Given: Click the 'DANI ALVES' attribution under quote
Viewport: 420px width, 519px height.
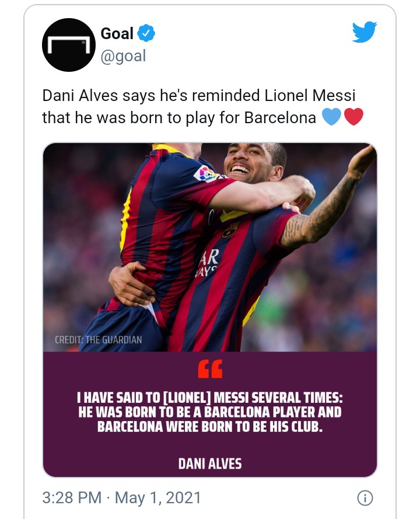Looking at the screenshot, I should click(x=210, y=464).
